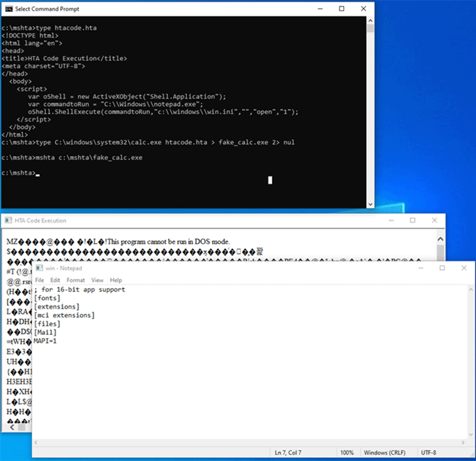Click the '100%' zoom status entry
This screenshot has width=476, height=461.
[x=347, y=453]
